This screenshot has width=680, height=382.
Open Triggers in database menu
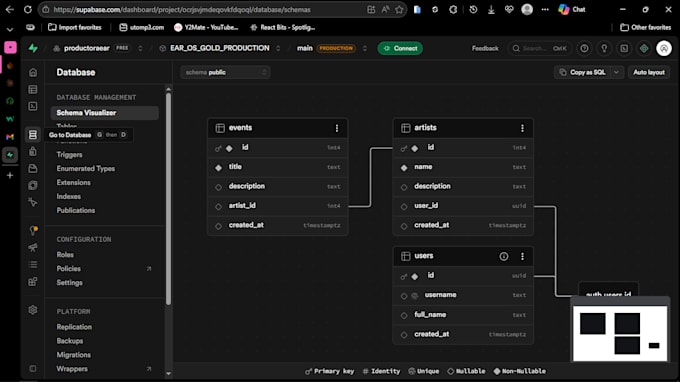click(x=69, y=154)
